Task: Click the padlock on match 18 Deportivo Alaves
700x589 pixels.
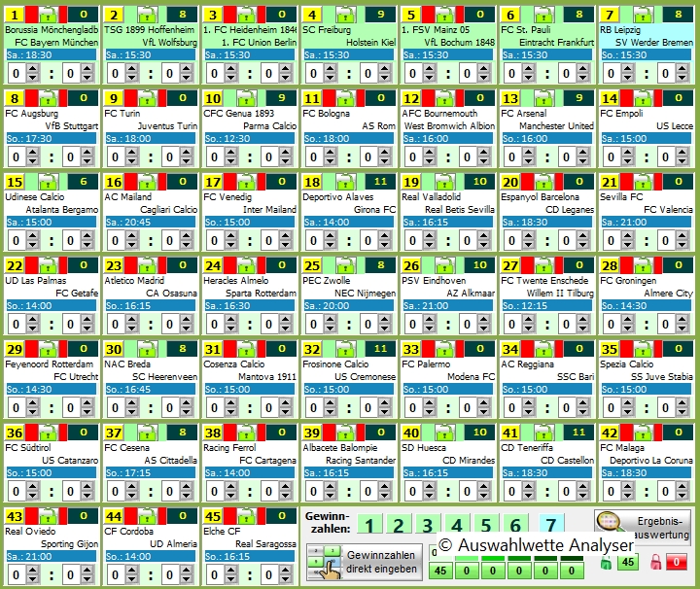Action: [x=345, y=182]
